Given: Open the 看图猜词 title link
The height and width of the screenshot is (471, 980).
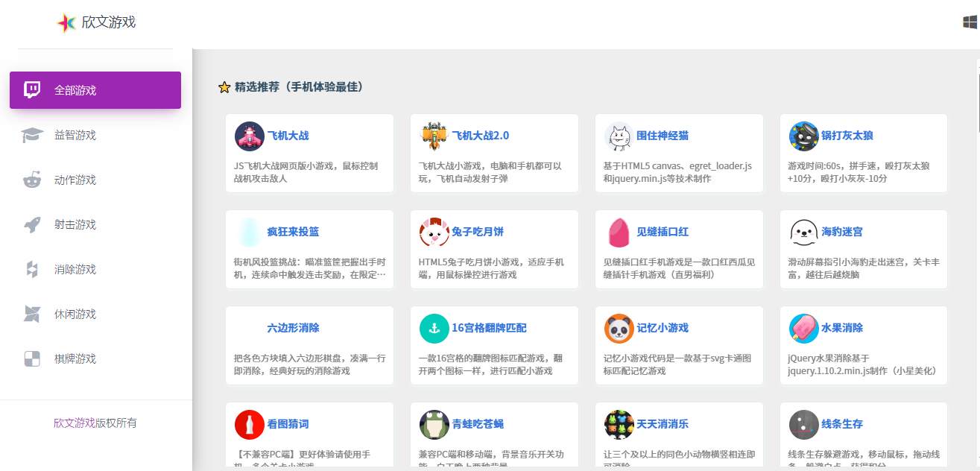Looking at the screenshot, I should (288, 424).
